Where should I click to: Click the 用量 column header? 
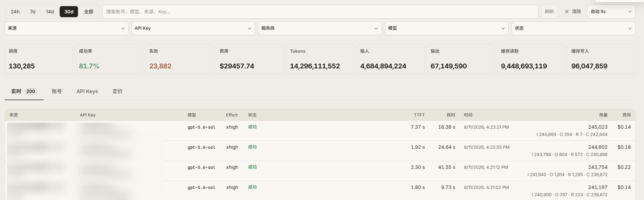[603, 115]
